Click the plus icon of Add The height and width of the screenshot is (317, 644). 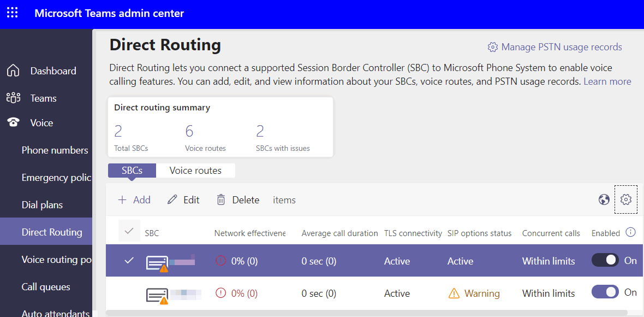coord(122,200)
